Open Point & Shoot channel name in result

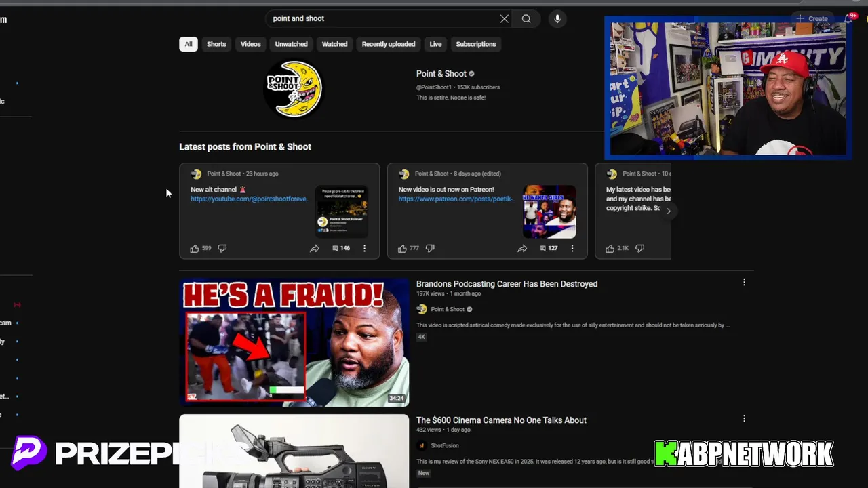pyautogui.click(x=448, y=310)
